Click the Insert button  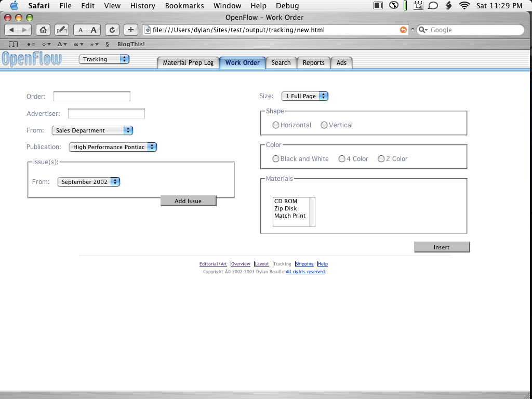[442, 247]
